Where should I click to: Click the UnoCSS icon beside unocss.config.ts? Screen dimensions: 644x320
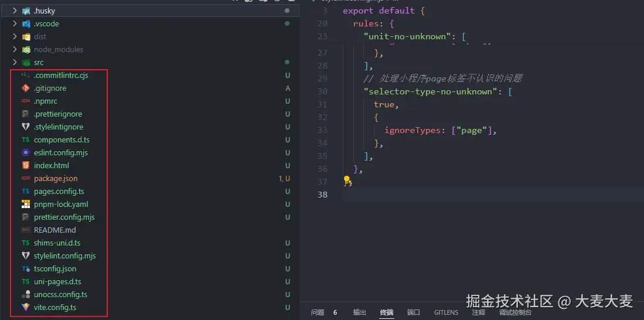pyautogui.click(x=26, y=294)
